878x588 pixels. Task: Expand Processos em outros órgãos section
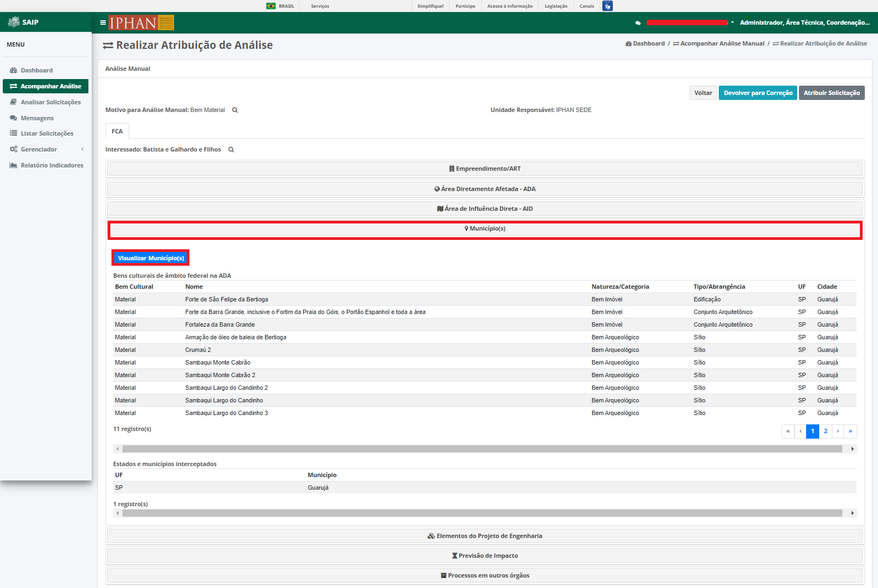(485, 575)
